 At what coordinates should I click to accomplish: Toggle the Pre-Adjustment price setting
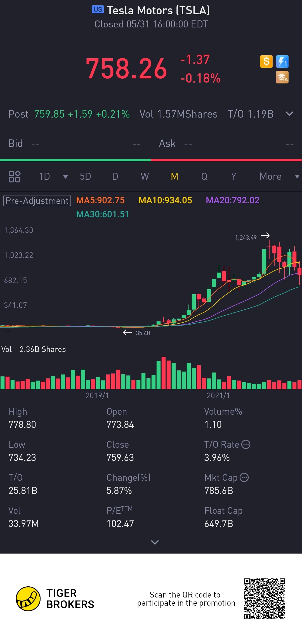tap(37, 200)
